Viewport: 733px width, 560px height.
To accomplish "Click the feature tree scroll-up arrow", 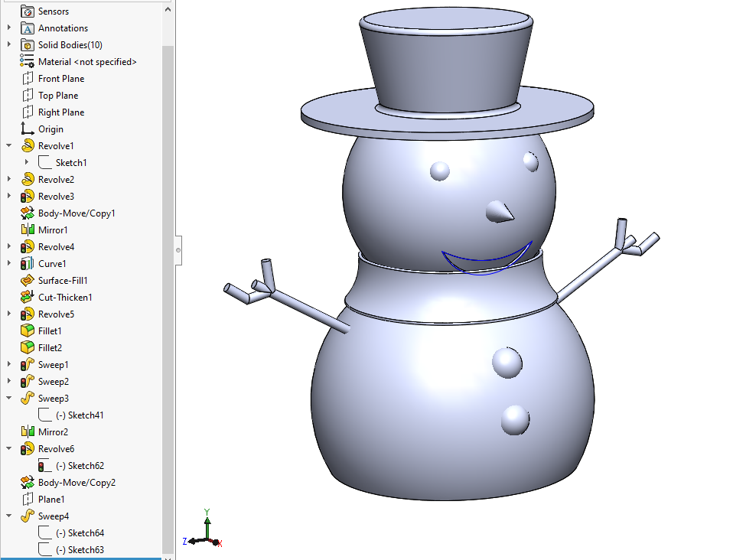I will pos(168,9).
